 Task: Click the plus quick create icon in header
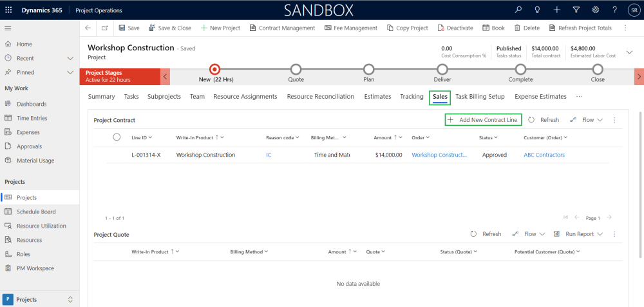click(556, 10)
